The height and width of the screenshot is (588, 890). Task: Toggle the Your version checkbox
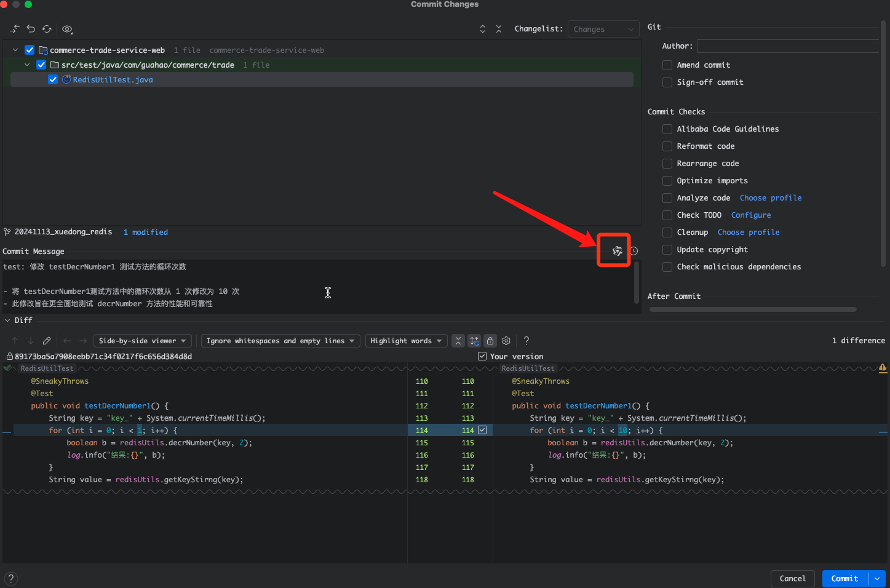click(x=482, y=357)
